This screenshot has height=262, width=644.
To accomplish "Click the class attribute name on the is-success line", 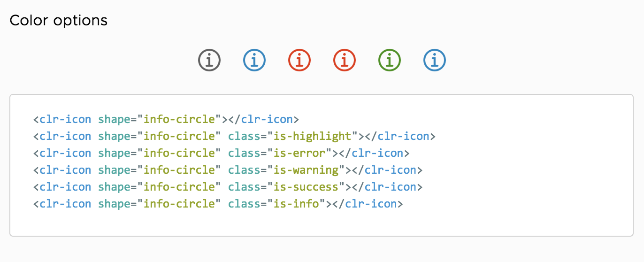I will [x=244, y=187].
